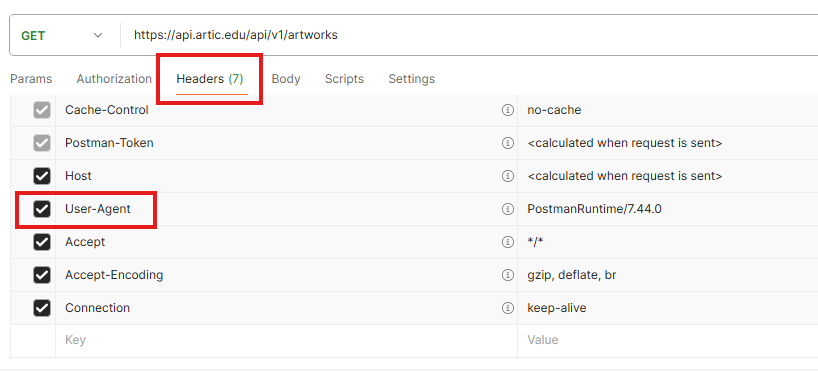The height and width of the screenshot is (371, 818).
Task: Click the empty Value field in new row
Action: coord(668,340)
